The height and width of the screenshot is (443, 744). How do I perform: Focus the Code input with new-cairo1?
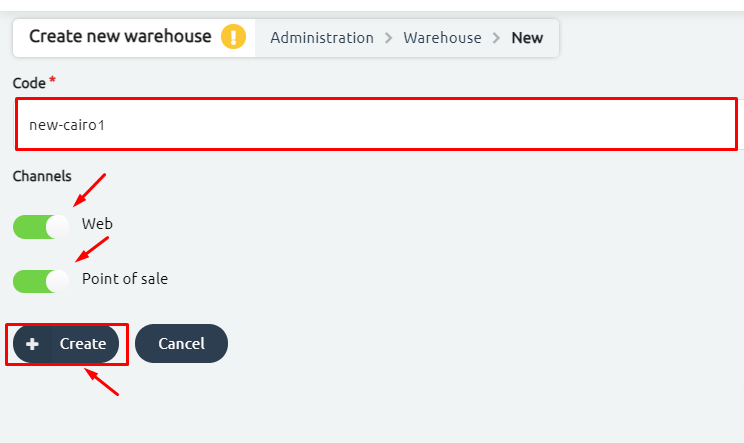(376, 124)
